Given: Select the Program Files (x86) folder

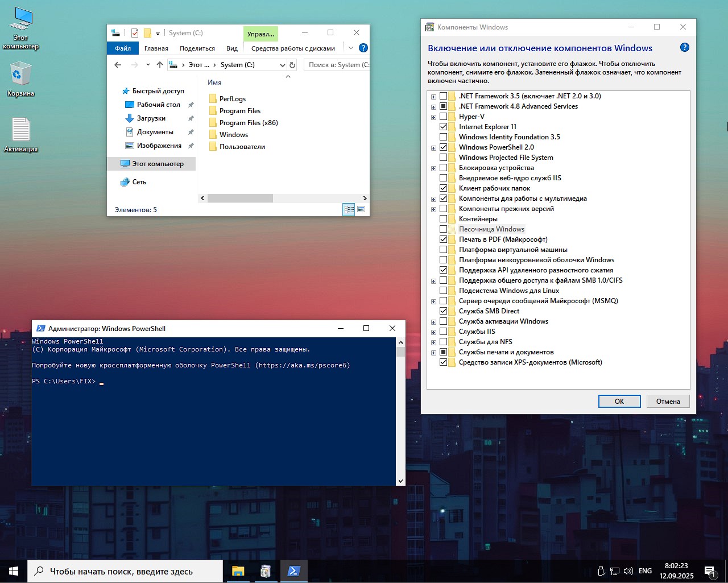Looking at the screenshot, I should point(249,123).
